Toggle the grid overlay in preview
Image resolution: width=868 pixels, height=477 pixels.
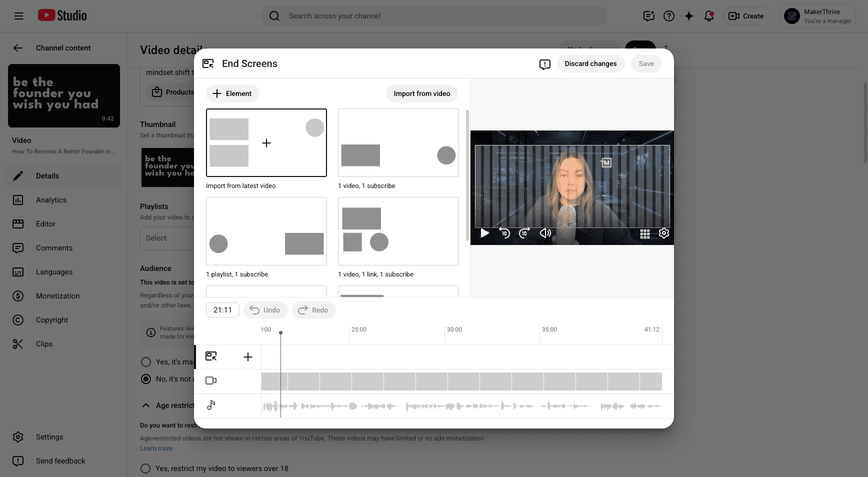pos(645,233)
